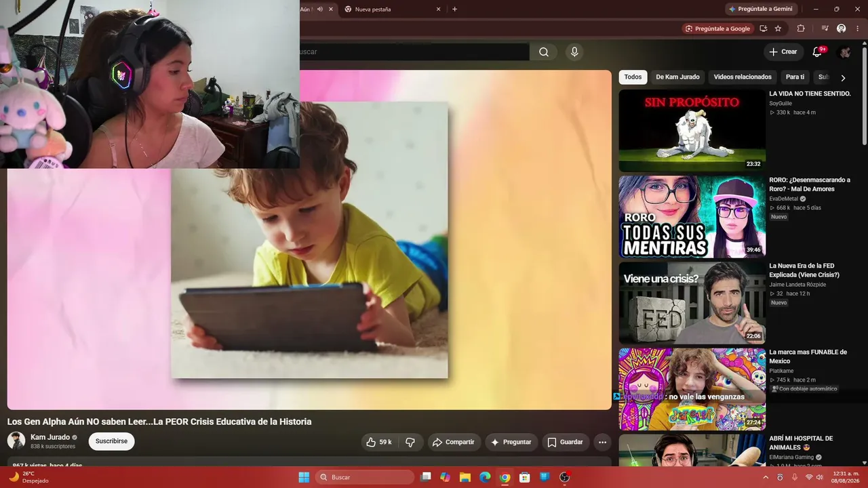Image resolution: width=868 pixels, height=488 pixels.
Task: Open the SIN PROPÓSITO video thumbnail
Action: (692, 131)
